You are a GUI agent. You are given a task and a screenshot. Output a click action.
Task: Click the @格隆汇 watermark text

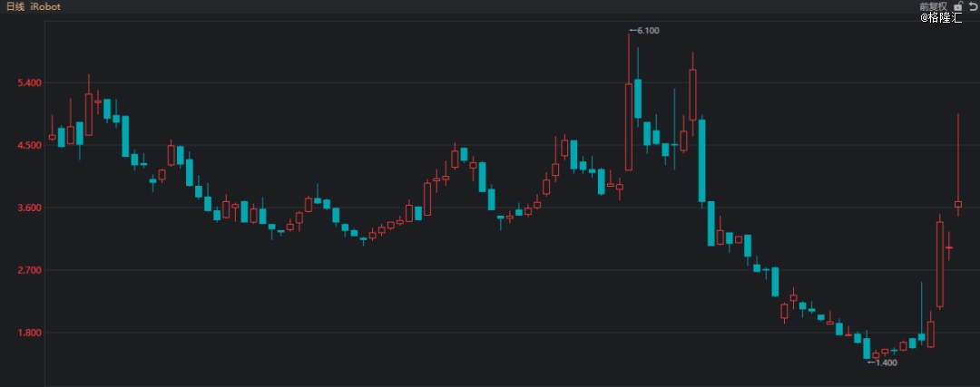pyautogui.click(x=941, y=18)
